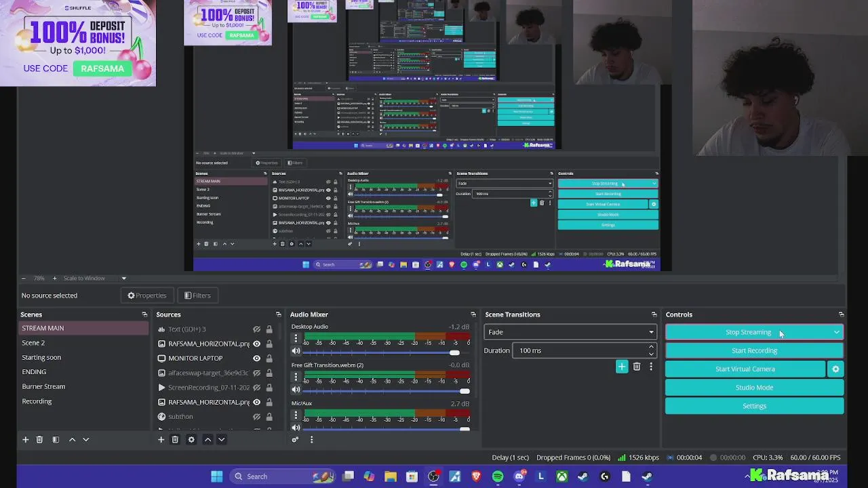Add a new scene with plus icon
The image size is (868, 488).
pos(25,439)
